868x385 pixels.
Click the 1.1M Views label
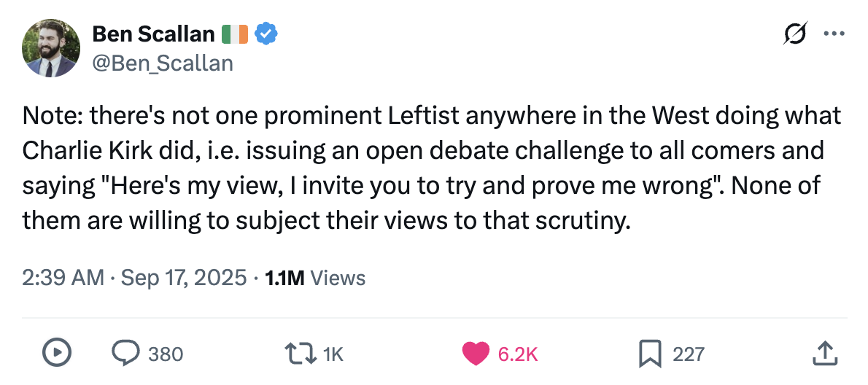pyautogui.click(x=315, y=277)
